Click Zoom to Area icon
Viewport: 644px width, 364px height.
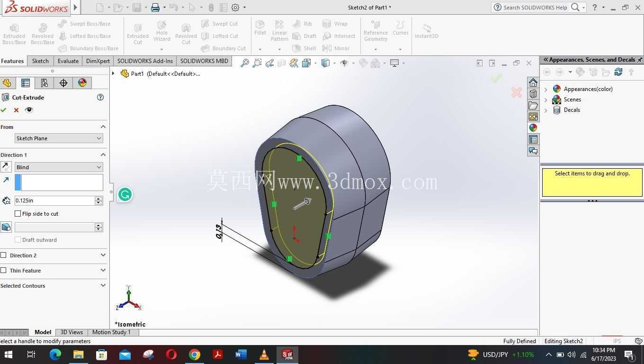[257, 63]
